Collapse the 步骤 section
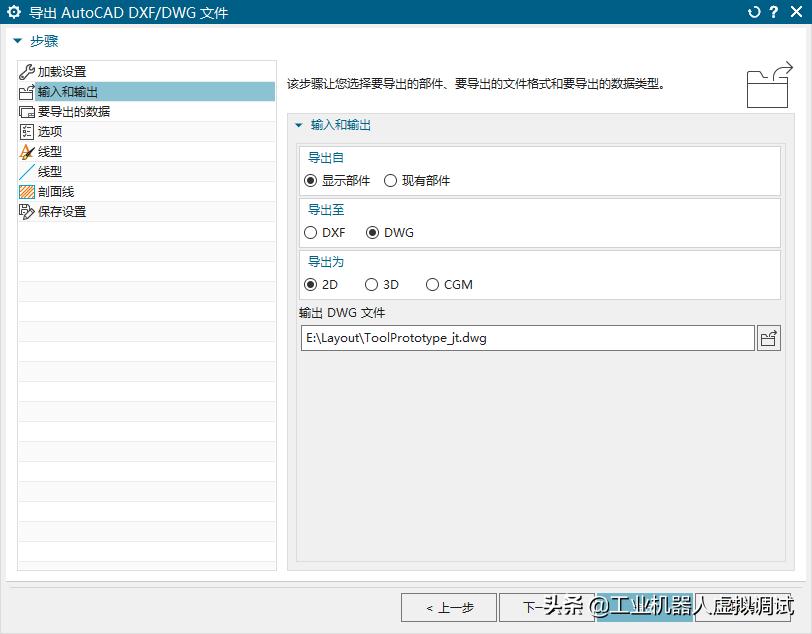Viewport: 812px width, 634px height. pyautogui.click(x=16, y=41)
